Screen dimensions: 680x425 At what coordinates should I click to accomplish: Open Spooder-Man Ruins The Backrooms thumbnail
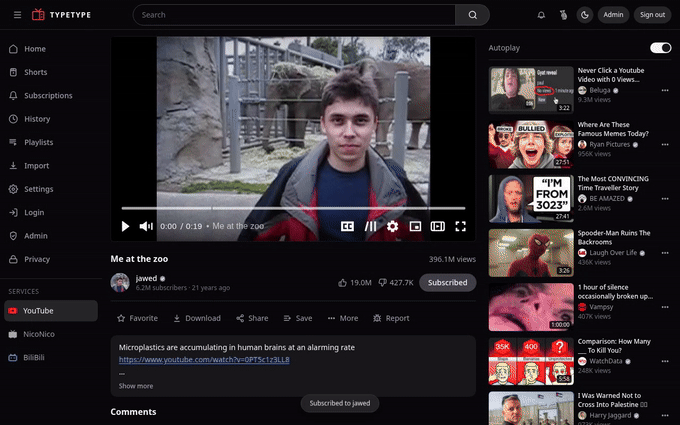pos(531,253)
